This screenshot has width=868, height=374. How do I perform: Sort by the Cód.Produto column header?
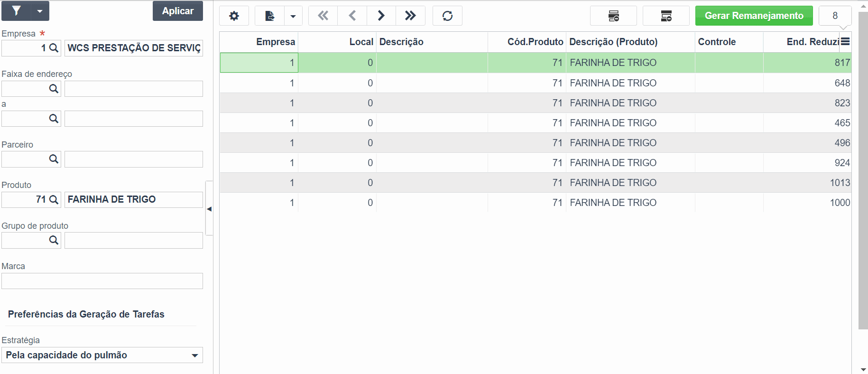click(535, 42)
